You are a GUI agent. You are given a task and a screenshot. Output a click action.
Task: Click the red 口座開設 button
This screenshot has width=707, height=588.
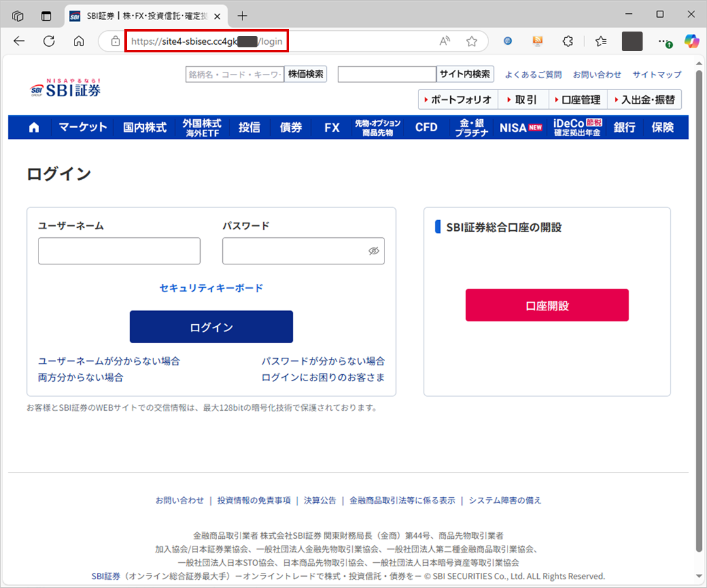pyautogui.click(x=547, y=305)
